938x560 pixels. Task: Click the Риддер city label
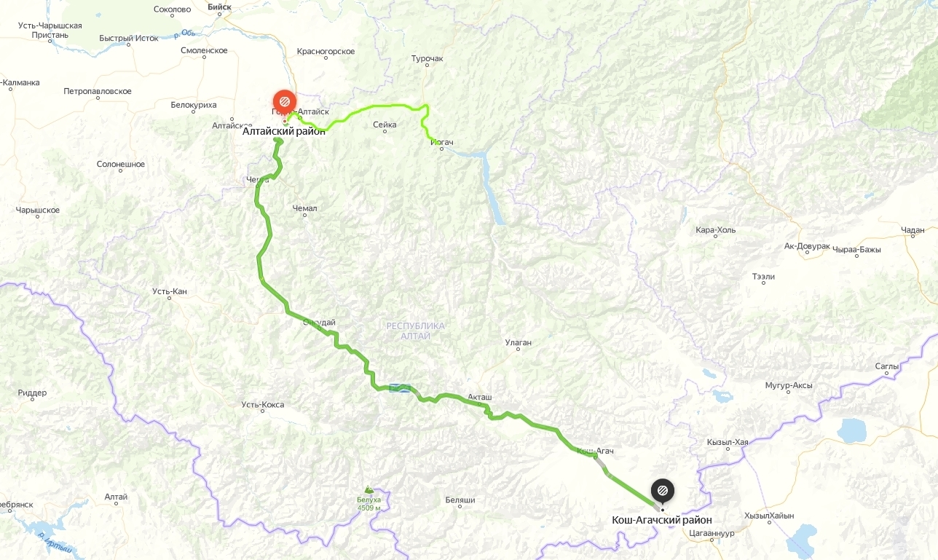pyautogui.click(x=32, y=393)
